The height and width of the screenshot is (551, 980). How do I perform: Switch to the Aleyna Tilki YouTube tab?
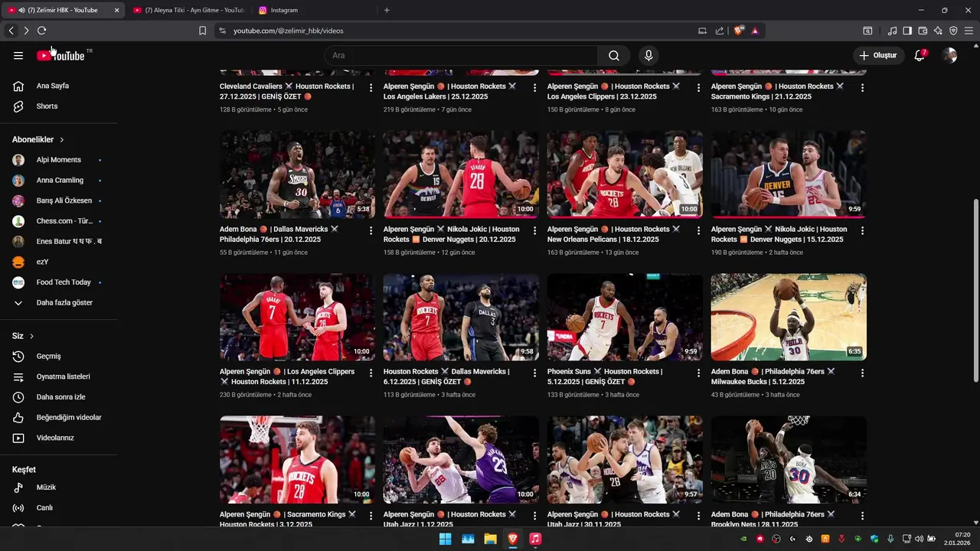188,10
